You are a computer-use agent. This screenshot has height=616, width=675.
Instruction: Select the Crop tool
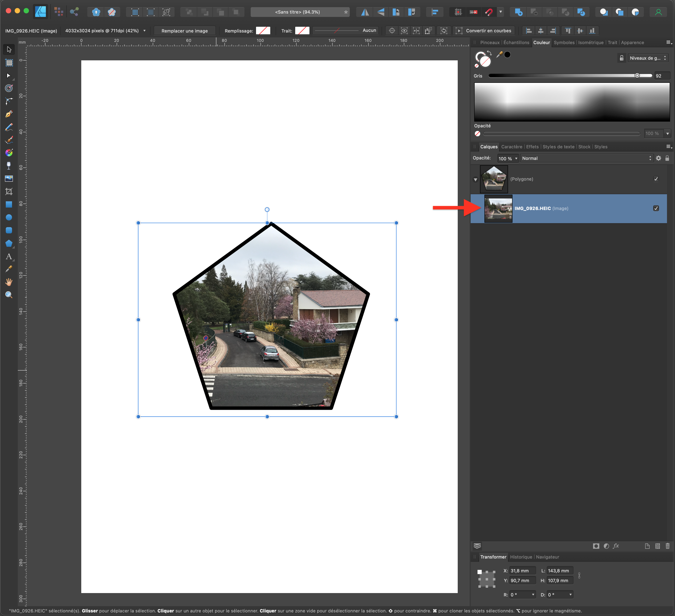[9, 192]
